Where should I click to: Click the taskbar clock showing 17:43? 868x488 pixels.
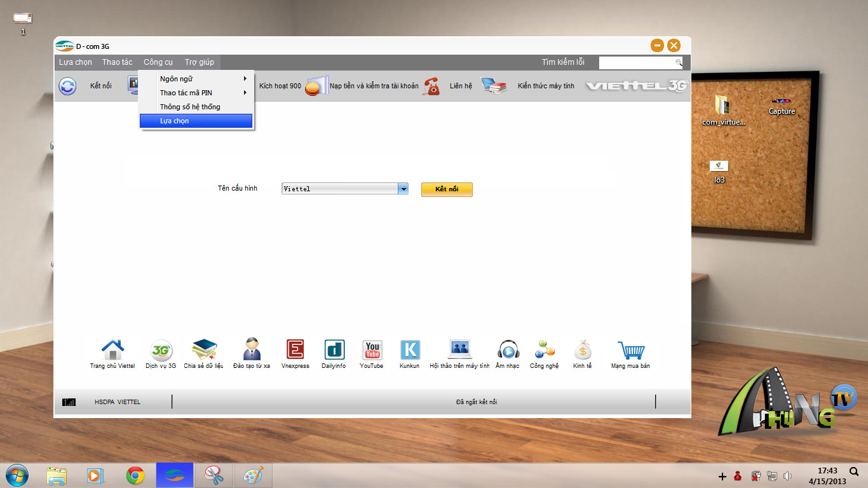click(827, 476)
